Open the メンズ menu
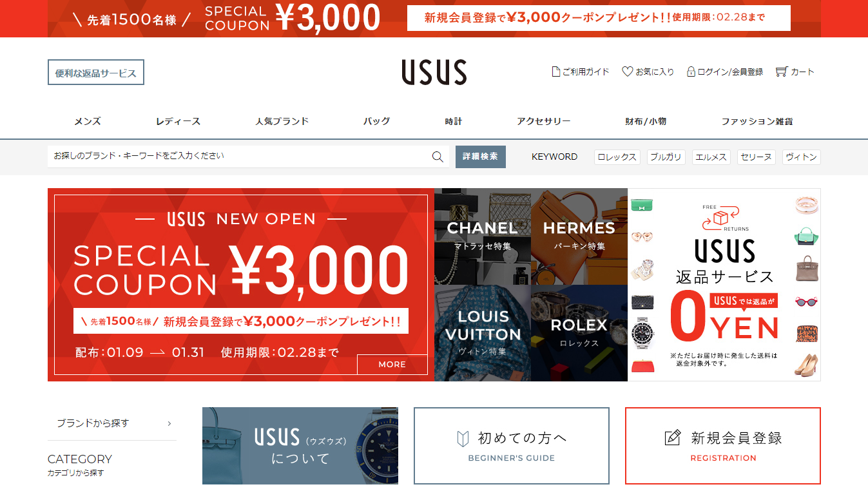 click(x=88, y=121)
